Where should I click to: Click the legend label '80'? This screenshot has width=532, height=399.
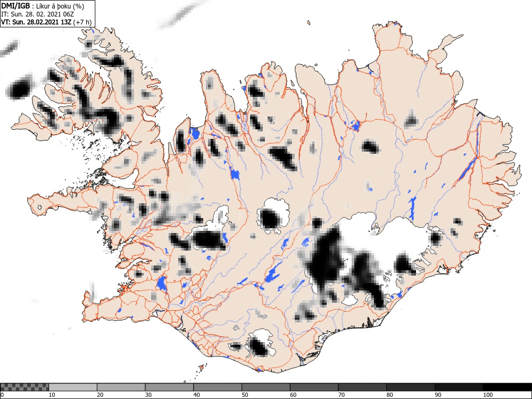pyautogui.click(x=389, y=395)
